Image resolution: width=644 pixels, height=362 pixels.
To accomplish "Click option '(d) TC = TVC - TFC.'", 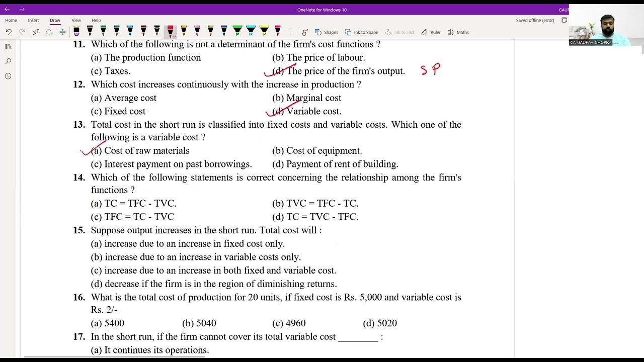I will [x=315, y=217].
